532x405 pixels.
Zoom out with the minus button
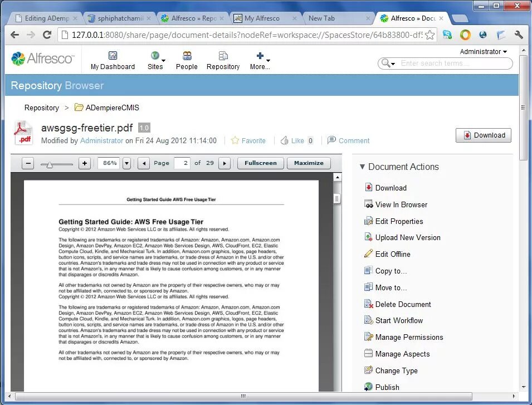tap(28, 163)
